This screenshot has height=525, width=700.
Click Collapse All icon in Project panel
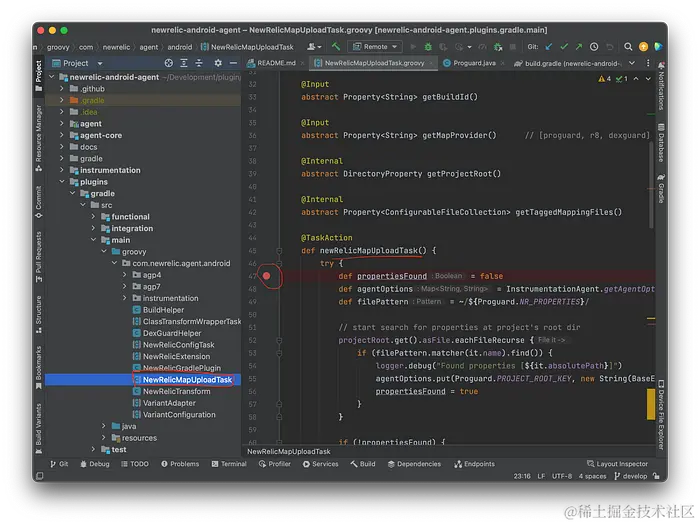coord(199,63)
